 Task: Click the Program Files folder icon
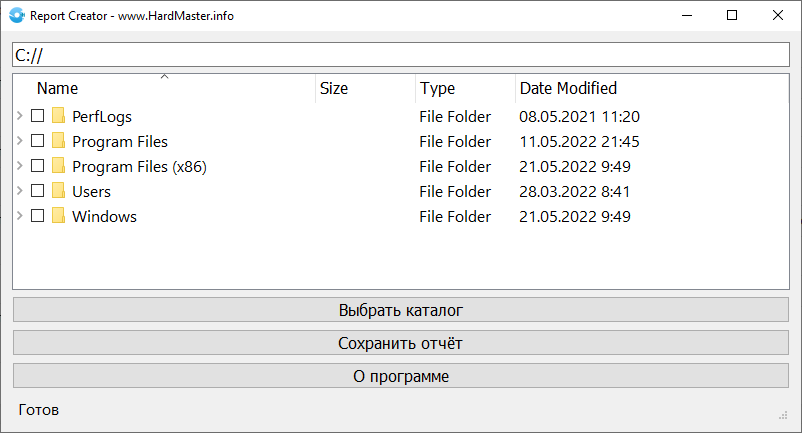(58, 141)
